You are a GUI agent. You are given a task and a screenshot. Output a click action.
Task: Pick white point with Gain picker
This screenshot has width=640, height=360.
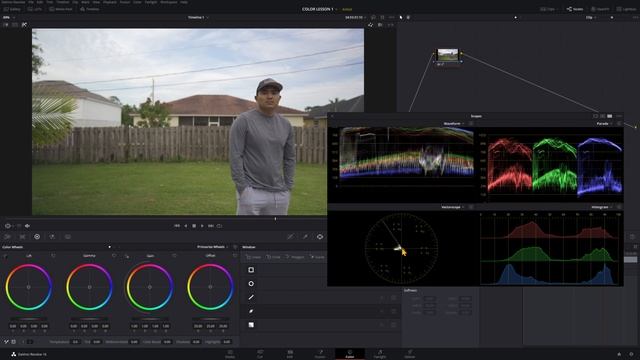click(127, 256)
